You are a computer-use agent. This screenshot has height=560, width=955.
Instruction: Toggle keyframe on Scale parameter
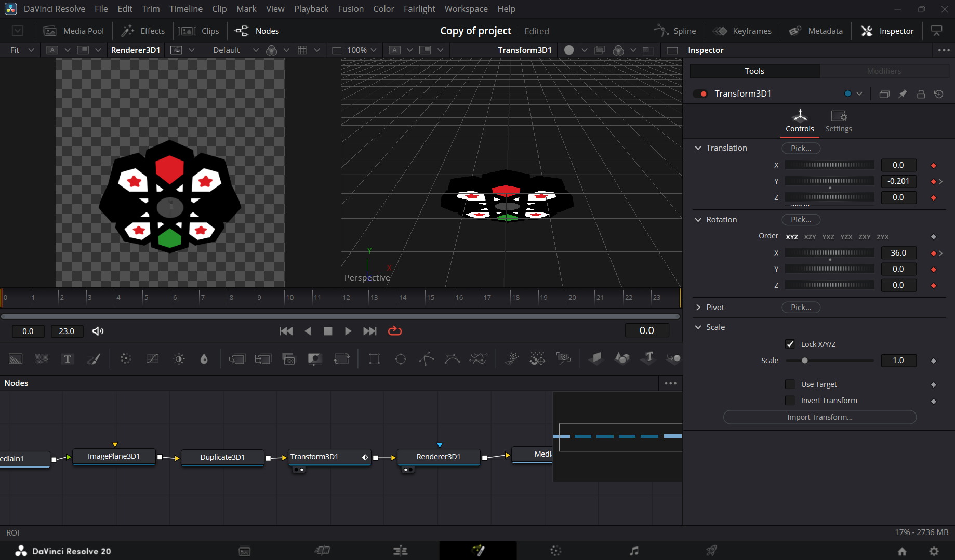click(x=934, y=361)
